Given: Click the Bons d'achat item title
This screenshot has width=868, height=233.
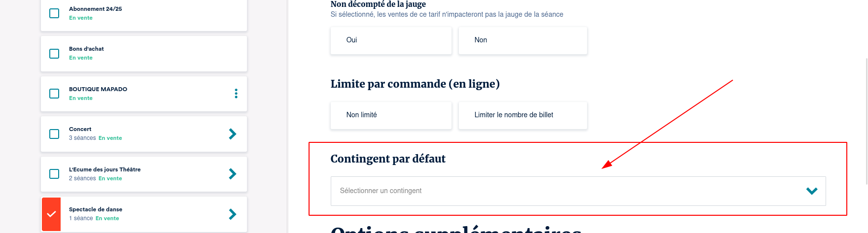Looking at the screenshot, I should click(x=86, y=49).
